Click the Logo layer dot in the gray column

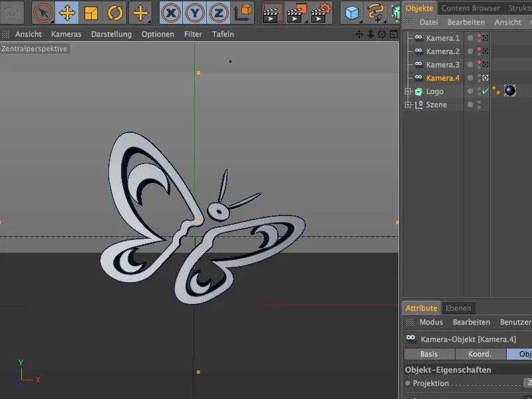click(470, 91)
